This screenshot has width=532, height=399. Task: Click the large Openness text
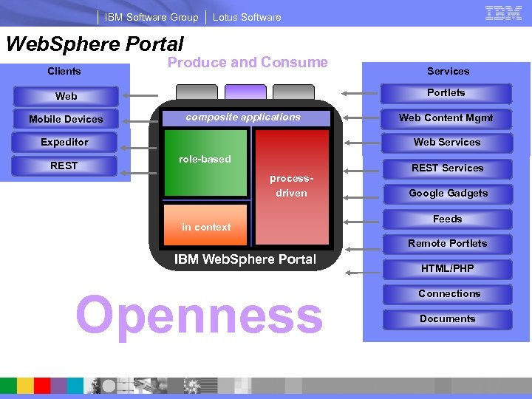coord(199,317)
